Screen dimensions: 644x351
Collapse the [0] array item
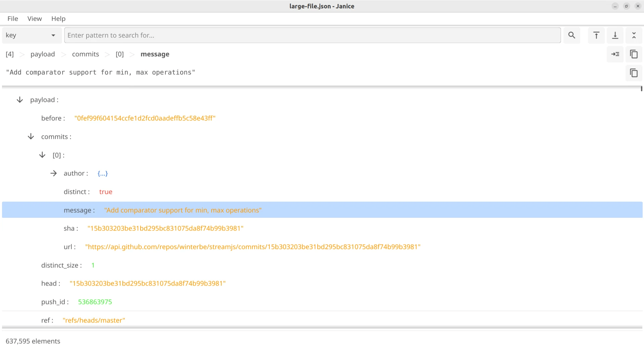pos(42,155)
